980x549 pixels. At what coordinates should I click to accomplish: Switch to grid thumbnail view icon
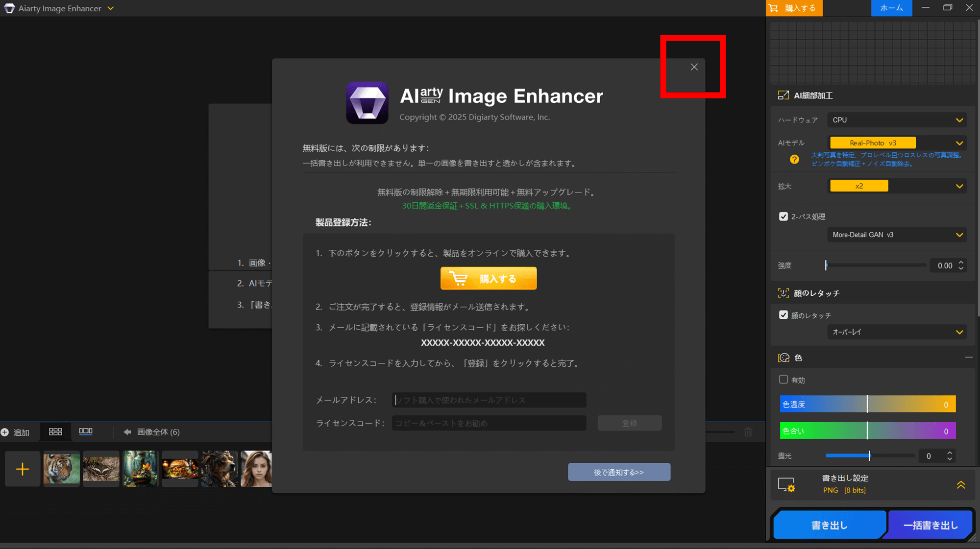(x=55, y=431)
